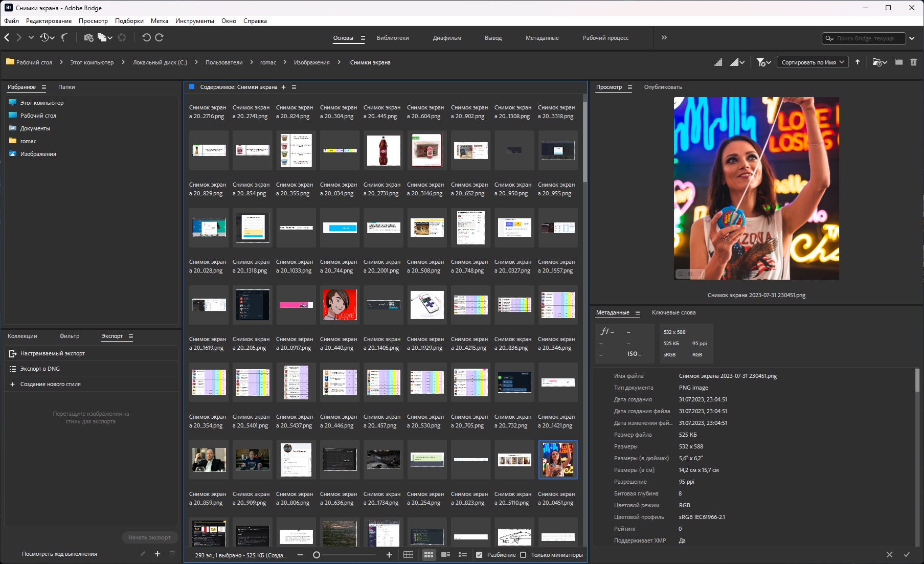This screenshot has width=924, height=564.
Task: Click the get photos from camera icon
Action: (88, 37)
